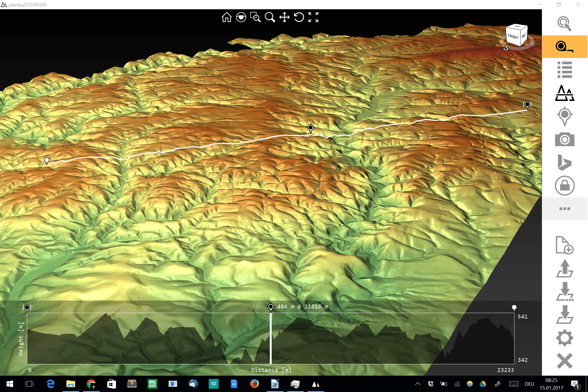The image size is (588, 392).
Task: Toggle the lock icon
Action: point(565,186)
